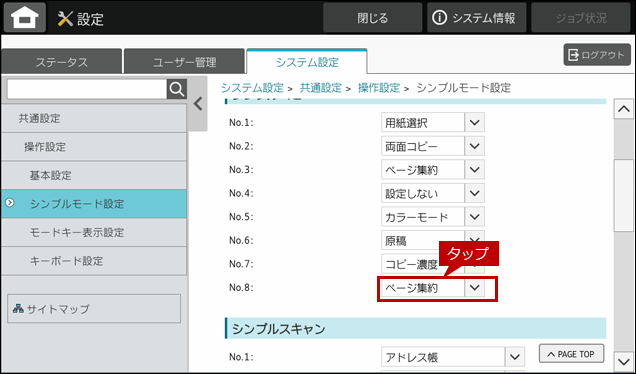Open ジョブ状況 job status

tap(581, 18)
